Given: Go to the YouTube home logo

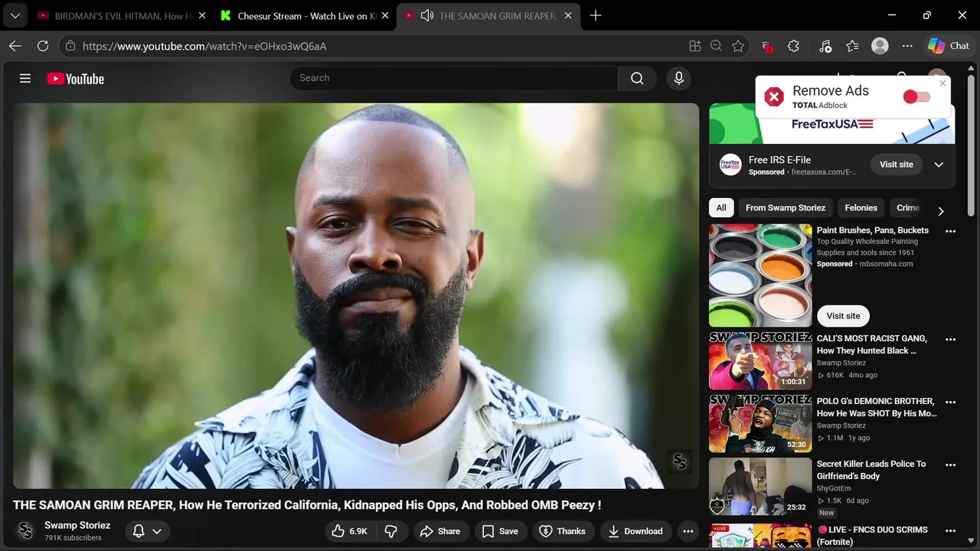Looking at the screenshot, I should coord(75,78).
